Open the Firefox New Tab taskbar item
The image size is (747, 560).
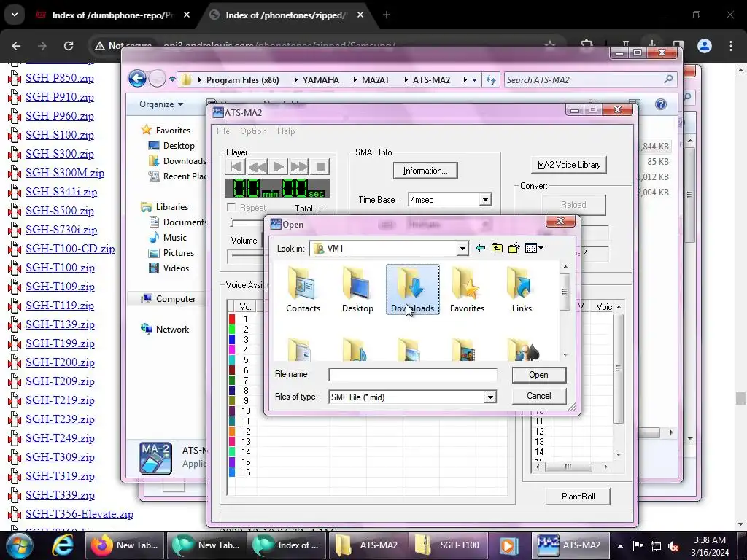(x=125, y=545)
